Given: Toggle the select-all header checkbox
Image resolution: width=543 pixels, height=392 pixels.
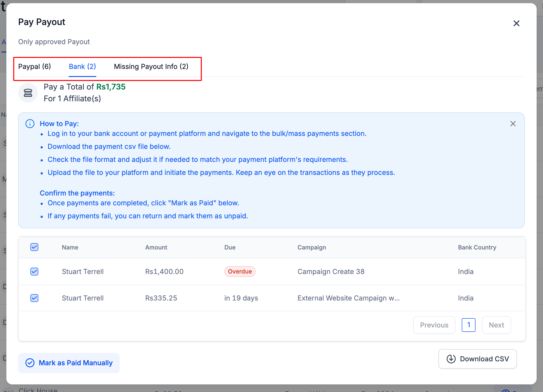Looking at the screenshot, I should click(34, 247).
